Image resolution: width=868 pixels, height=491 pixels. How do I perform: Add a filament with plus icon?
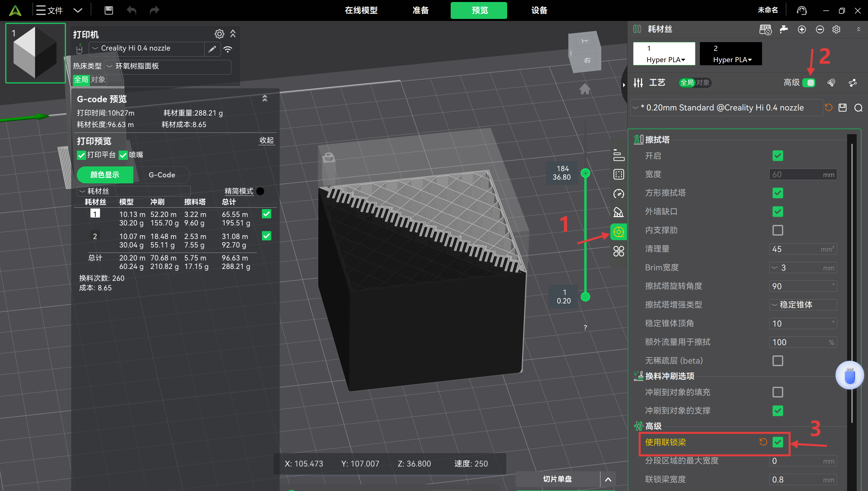click(x=802, y=29)
